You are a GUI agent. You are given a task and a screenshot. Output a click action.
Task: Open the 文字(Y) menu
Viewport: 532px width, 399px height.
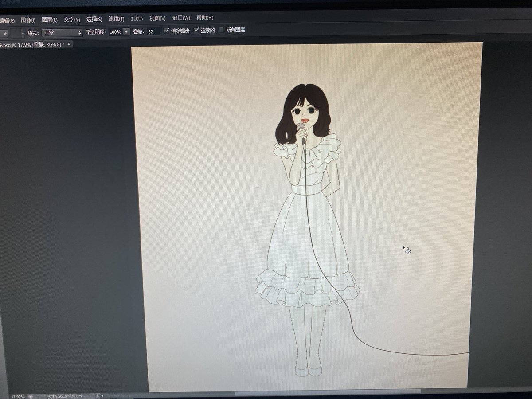71,20
